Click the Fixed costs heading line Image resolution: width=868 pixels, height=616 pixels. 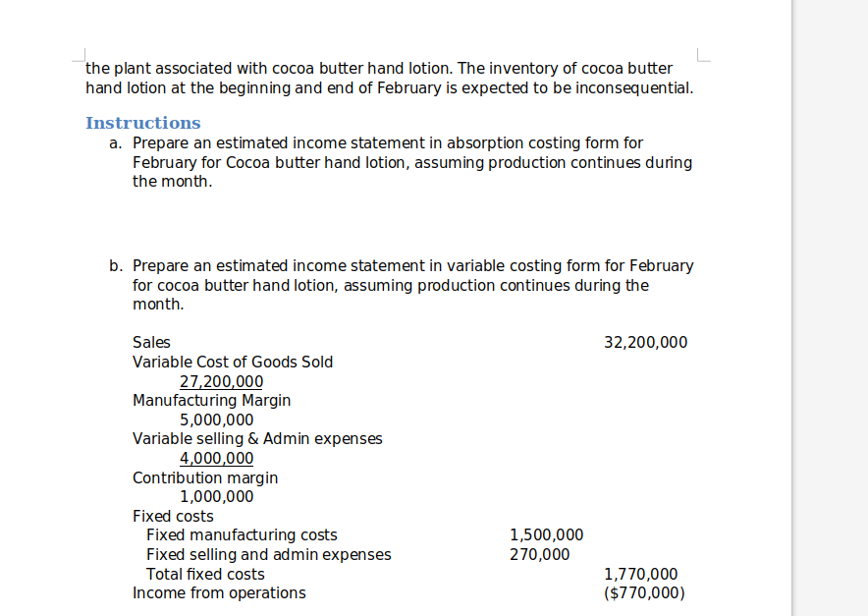[x=173, y=517]
